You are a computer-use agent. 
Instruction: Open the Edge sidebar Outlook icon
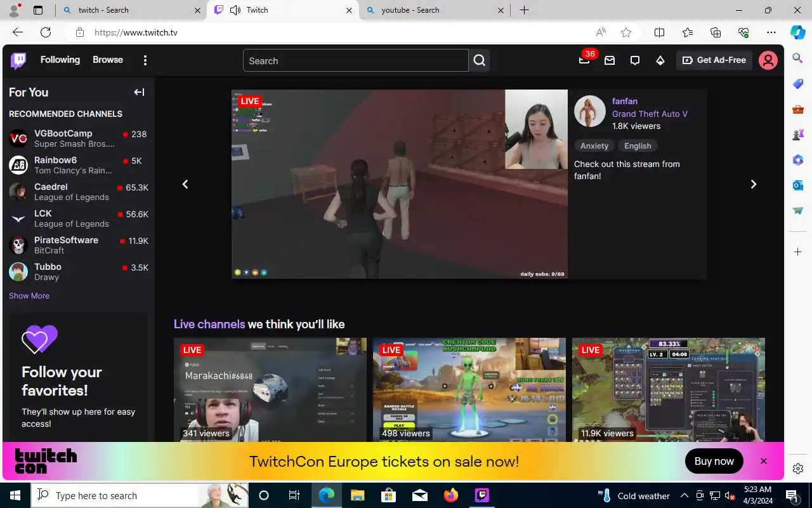798,185
